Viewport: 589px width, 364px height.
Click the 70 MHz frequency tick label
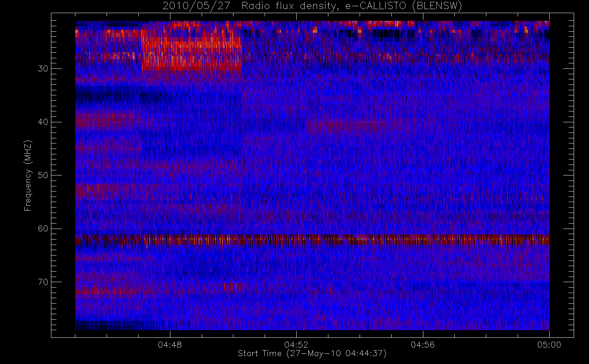(43, 282)
